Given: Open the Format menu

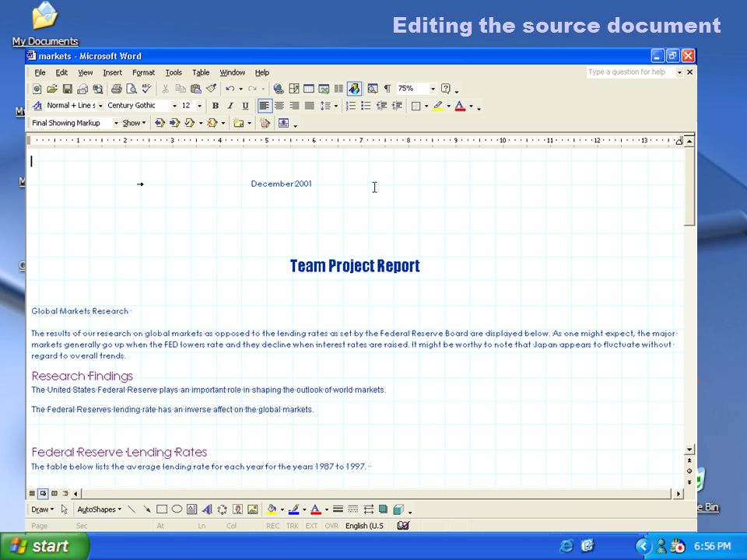Looking at the screenshot, I should pos(143,72).
